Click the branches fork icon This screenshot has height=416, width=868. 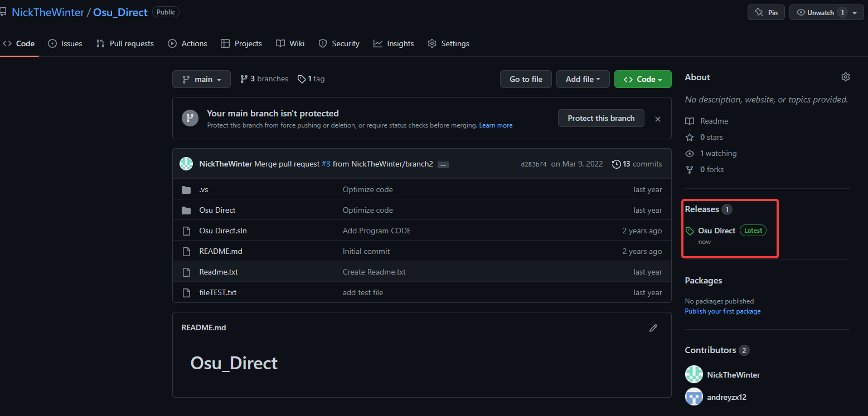(244, 79)
